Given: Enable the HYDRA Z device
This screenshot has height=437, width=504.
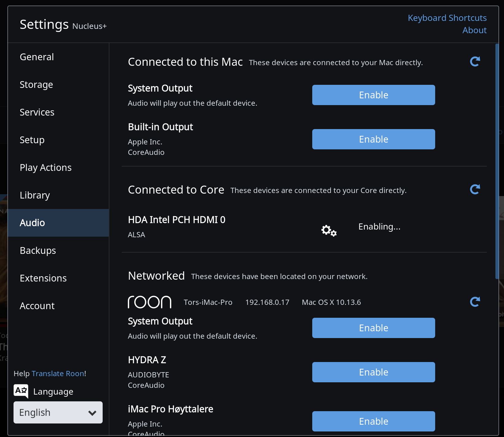Looking at the screenshot, I should [x=374, y=372].
